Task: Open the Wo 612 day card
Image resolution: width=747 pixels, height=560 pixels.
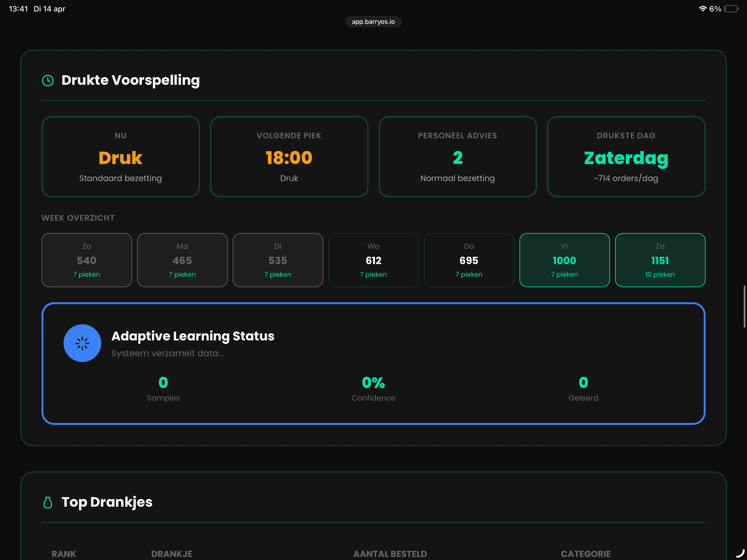Action: coord(373,260)
